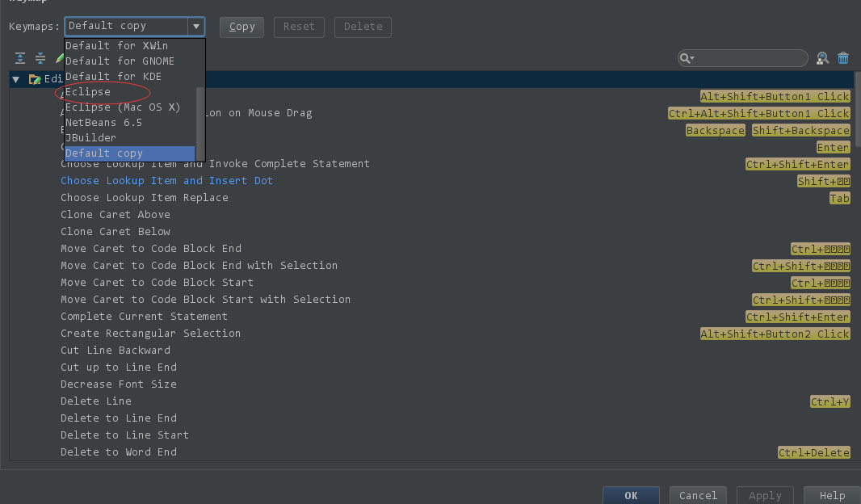Click the Ctrl+Alt+Shift+Button1 Click shortcut badge
This screenshot has width=861, height=504.
[759, 114]
